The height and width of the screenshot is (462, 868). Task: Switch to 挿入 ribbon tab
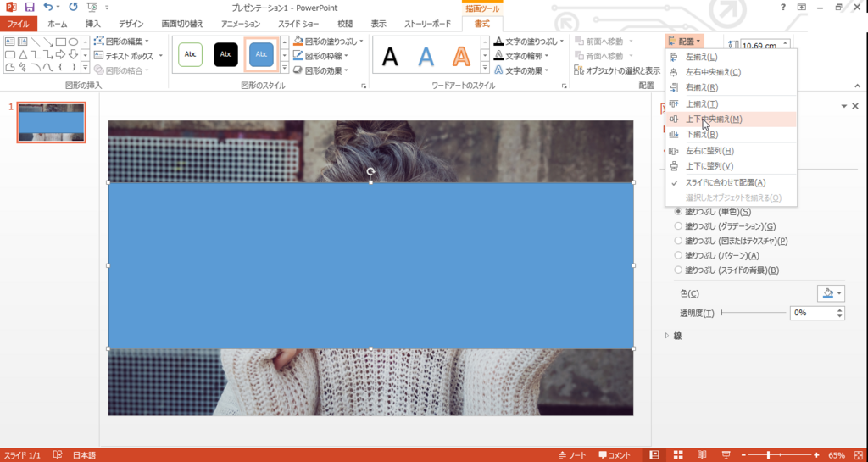tap(93, 24)
